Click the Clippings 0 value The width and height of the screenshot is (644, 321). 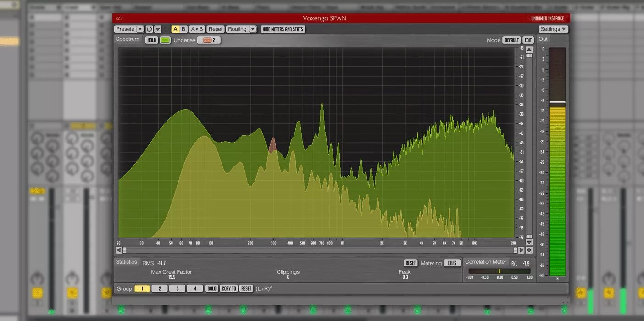point(288,275)
